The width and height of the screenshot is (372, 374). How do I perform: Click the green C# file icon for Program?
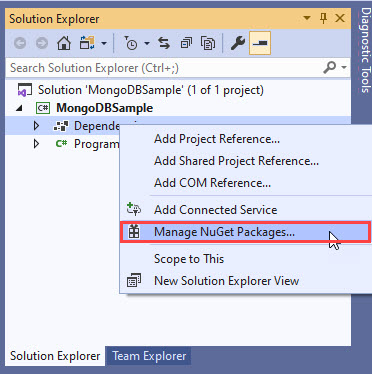coord(61,144)
